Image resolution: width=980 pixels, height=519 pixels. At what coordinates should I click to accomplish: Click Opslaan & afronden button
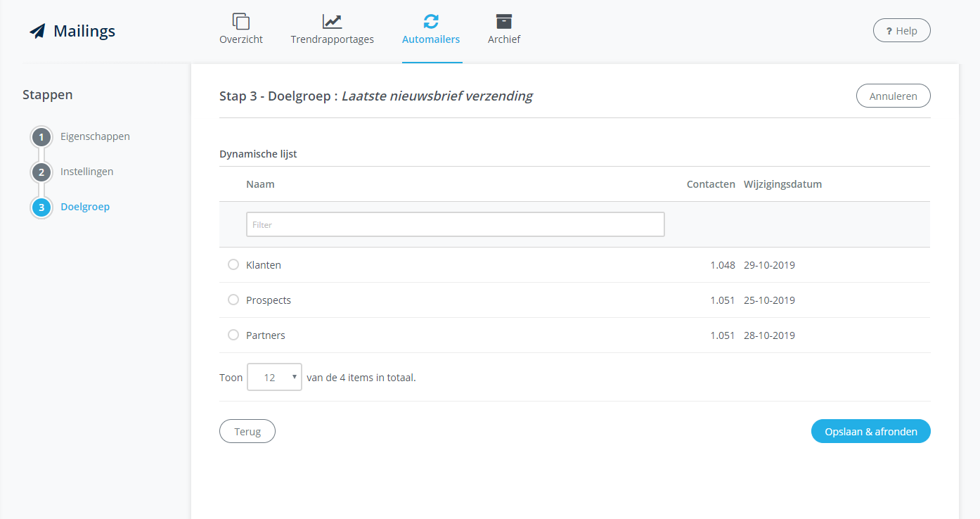pyautogui.click(x=871, y=431)
